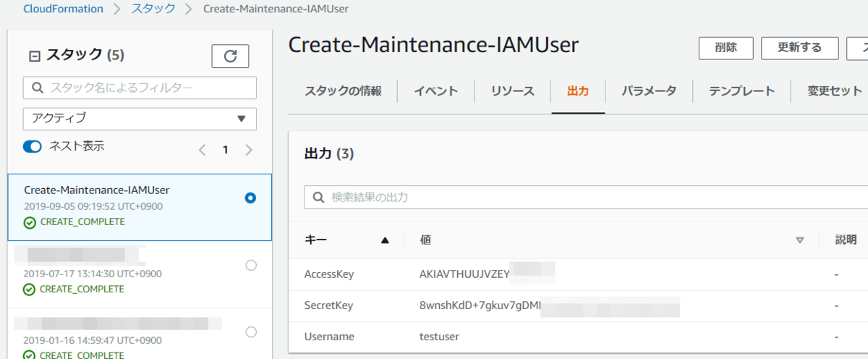Click status icon of 2019-07-17 stack
Screen dimensions: 868x359
tap(30, 289)
